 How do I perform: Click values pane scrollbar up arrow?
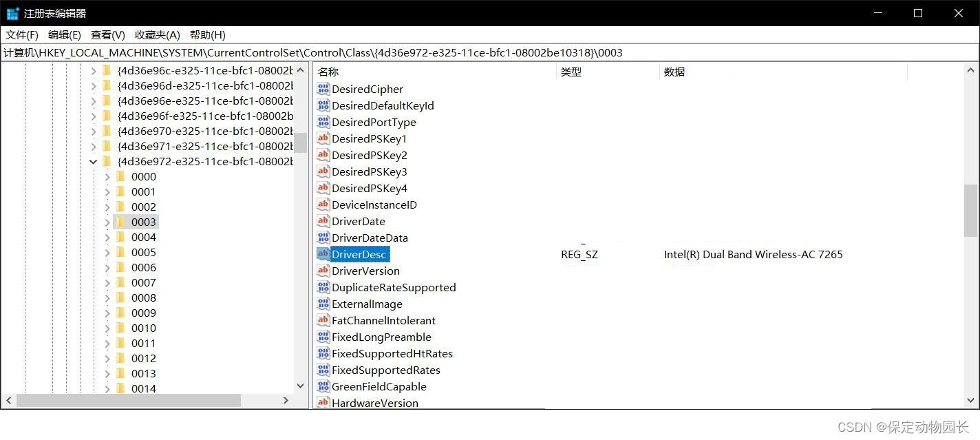coord(971,70)
